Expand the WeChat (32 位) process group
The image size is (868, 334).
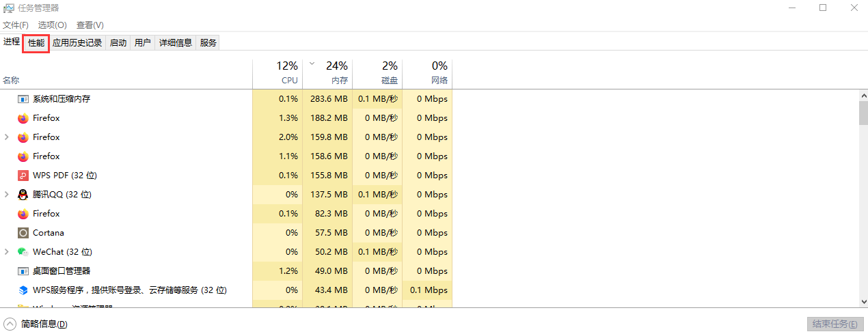point(7,252)
